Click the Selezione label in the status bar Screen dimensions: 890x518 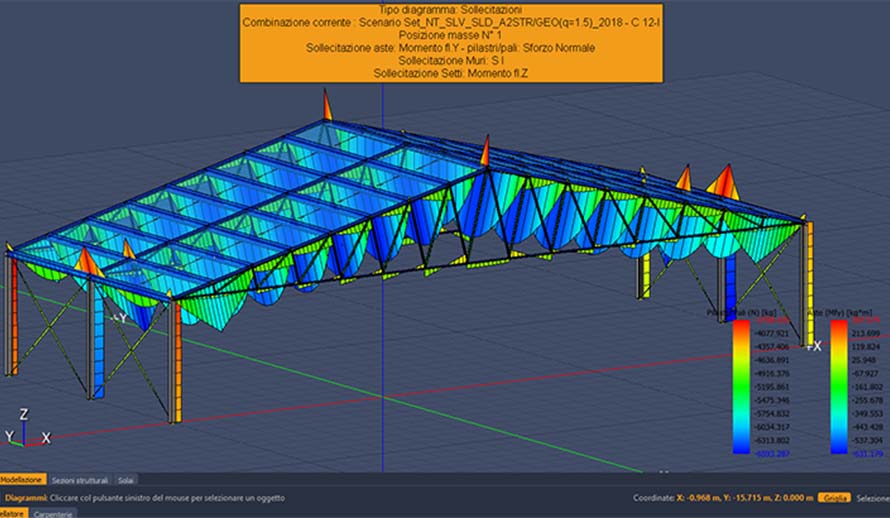click(871, 497)
